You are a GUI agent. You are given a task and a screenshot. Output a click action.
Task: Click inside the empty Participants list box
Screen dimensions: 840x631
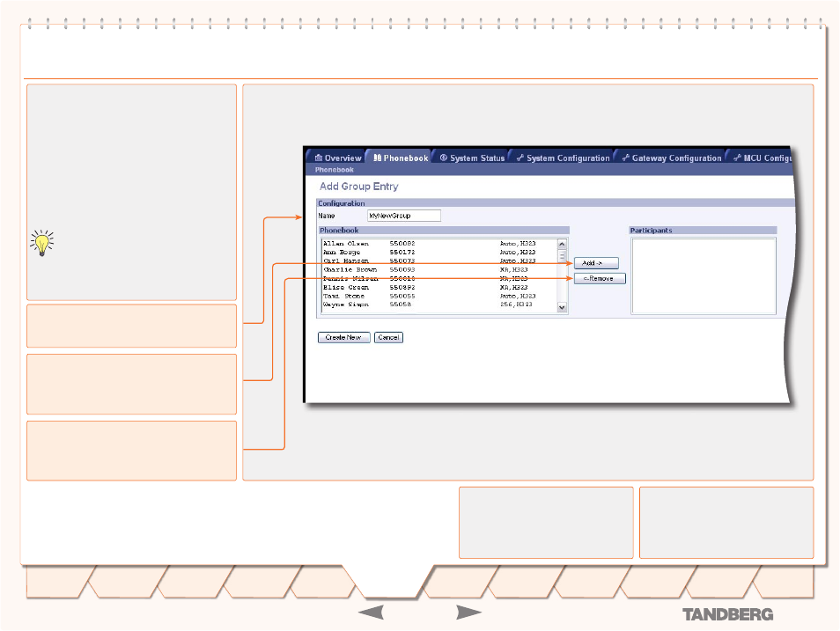pyautogui.click(x=704, y=275)
